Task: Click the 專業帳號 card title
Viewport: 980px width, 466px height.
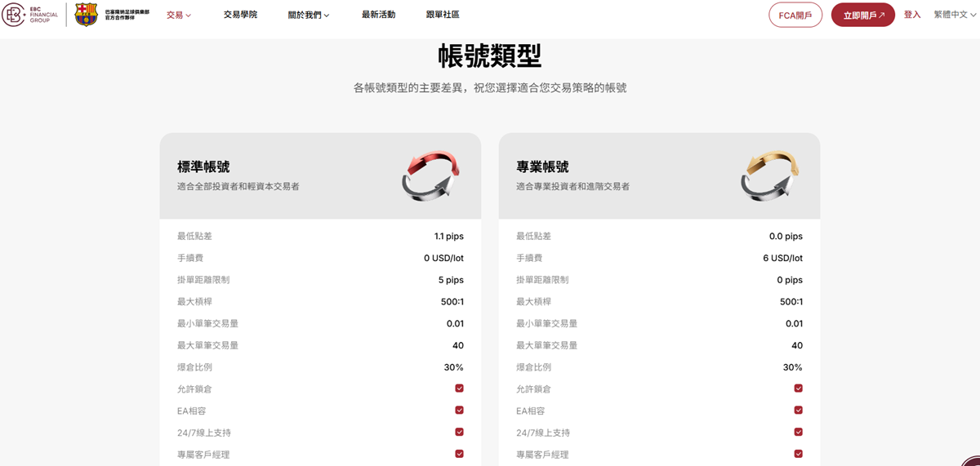Action: [542, 166]
